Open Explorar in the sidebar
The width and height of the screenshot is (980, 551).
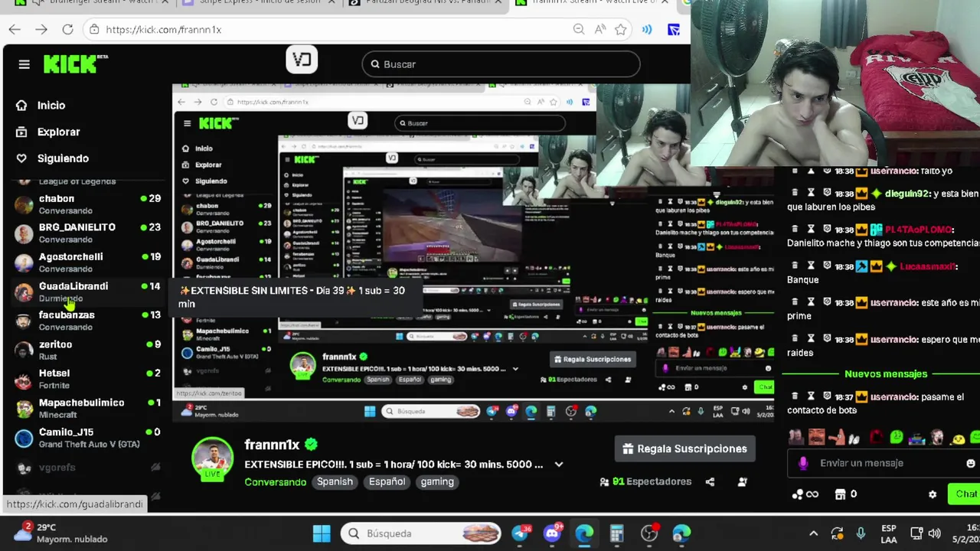[x=48, y=132]
